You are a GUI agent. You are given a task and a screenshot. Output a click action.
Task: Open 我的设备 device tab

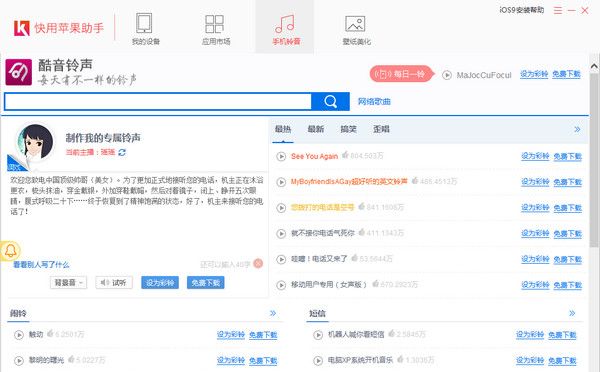(x=145, y=29)
